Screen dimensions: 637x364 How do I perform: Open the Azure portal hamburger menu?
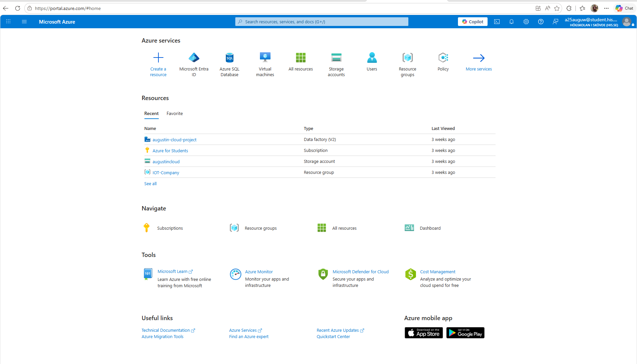click(x=24, y=22)
